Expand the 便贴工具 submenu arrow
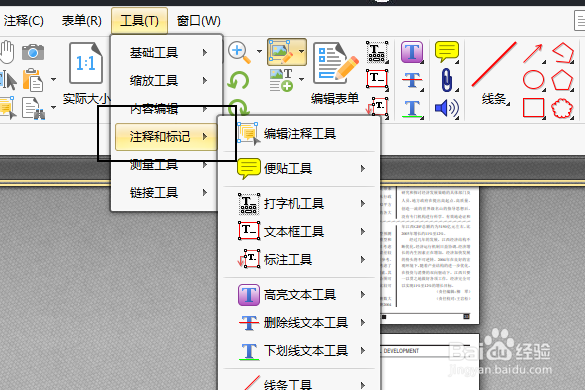 coord(363,169)
